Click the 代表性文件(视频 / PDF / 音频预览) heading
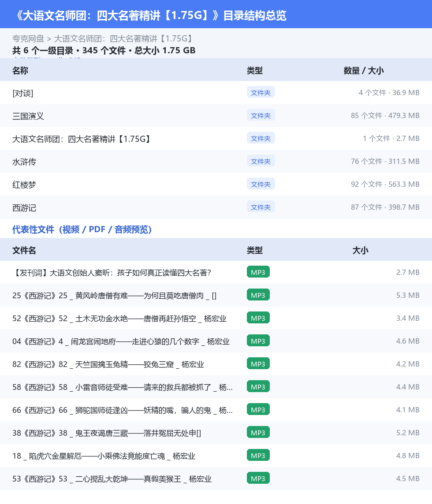Viewport: 432px width, 504px height. 82,229
